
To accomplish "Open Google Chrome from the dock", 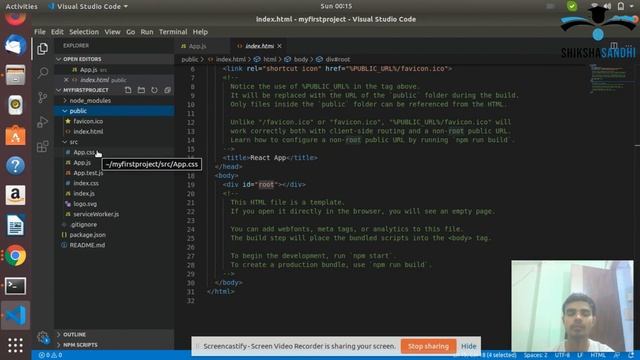I will pos(16,256).
